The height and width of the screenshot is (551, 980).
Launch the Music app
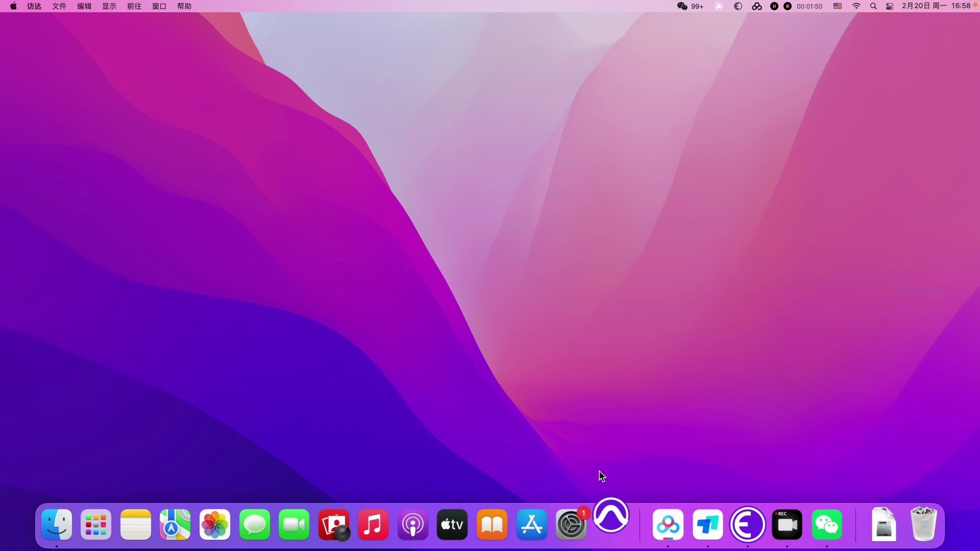click(373, 524)
